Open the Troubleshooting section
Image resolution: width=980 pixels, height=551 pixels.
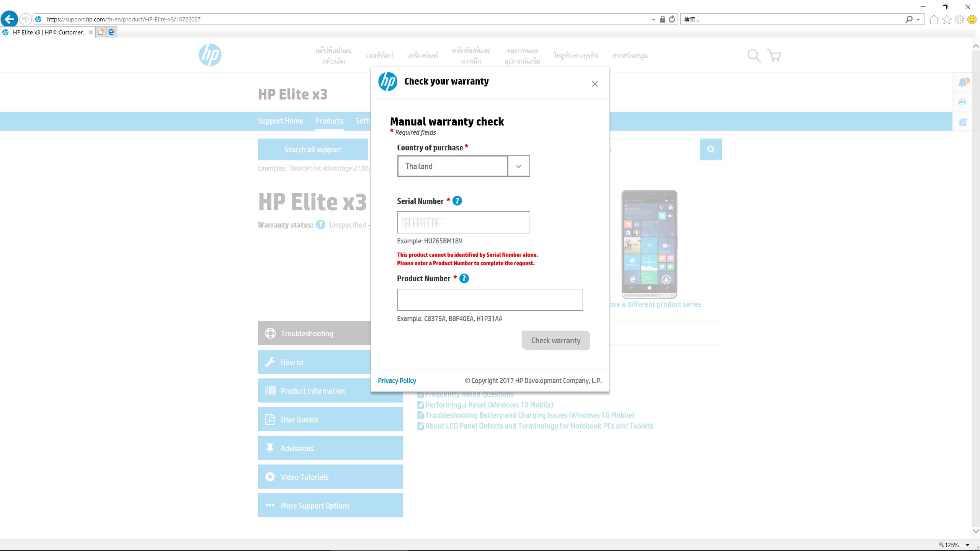click(314, 333)
